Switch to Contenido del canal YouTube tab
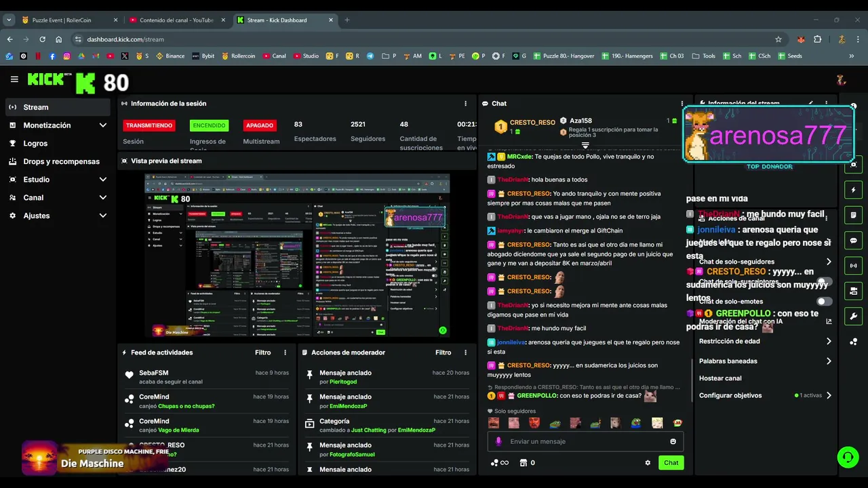The image size is (868, 488). tap(178, 20)
